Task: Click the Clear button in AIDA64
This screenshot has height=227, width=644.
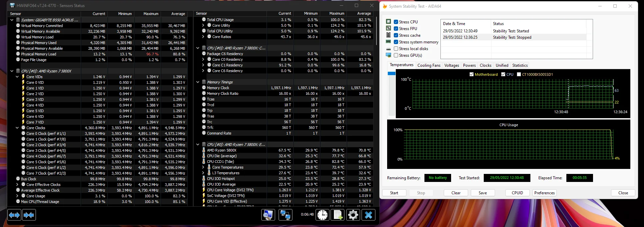Action: pos(456,193)
